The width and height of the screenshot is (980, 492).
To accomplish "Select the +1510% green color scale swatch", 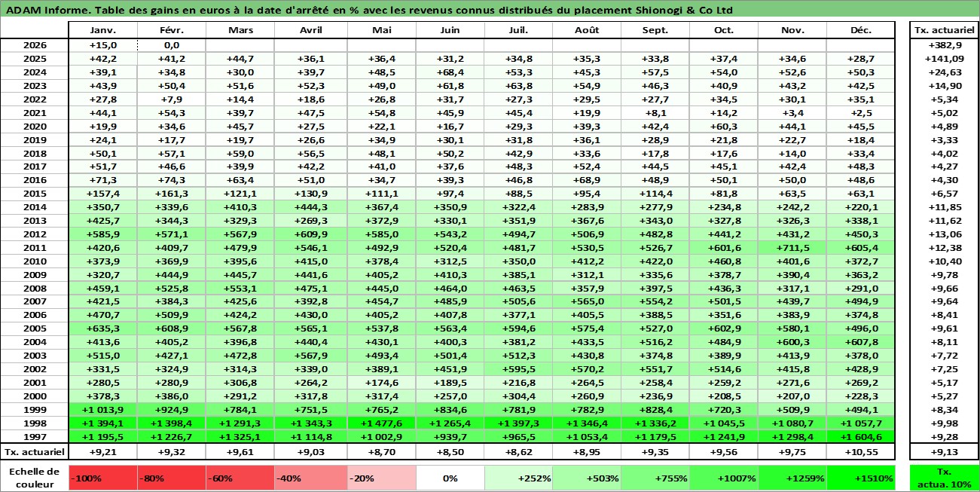I will [861, 477].
